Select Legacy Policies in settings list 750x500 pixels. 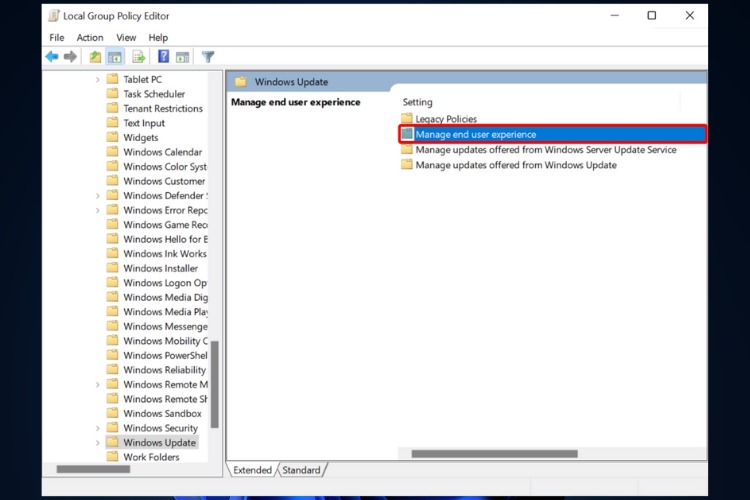446,119
